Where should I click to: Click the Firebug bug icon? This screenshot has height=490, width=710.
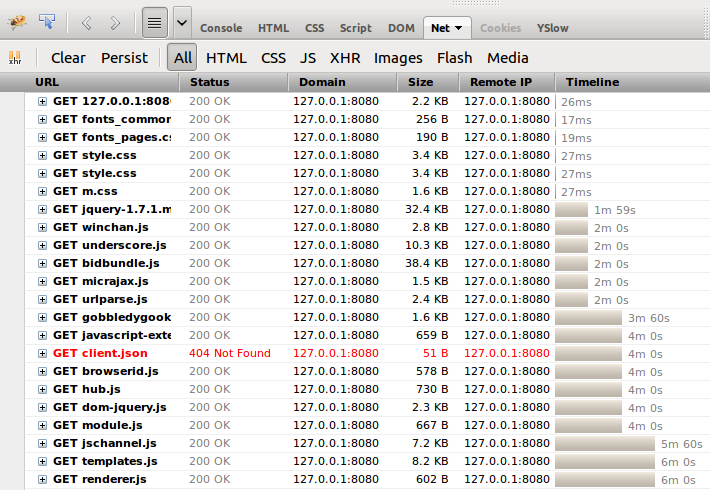[x=17, y=22]
